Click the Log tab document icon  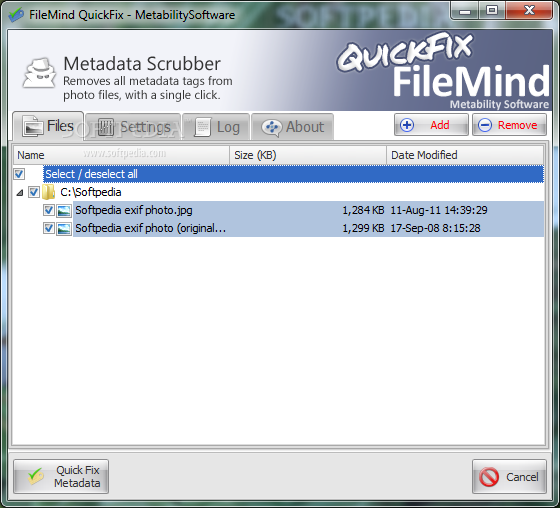point(202,127)
